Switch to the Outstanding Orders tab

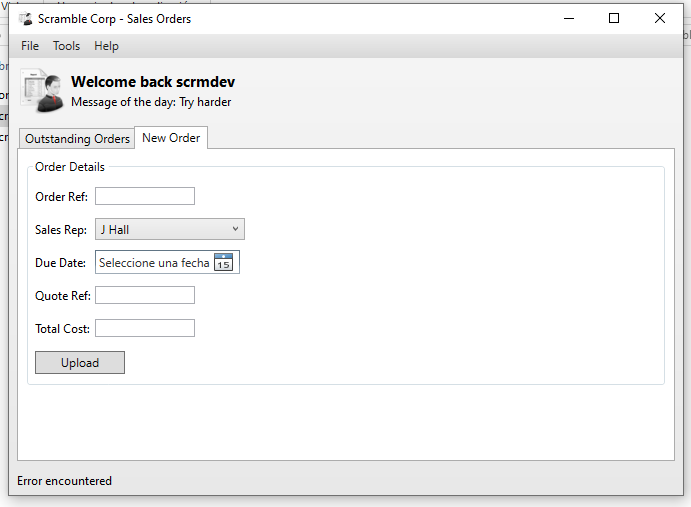click(x=77, y=139)
